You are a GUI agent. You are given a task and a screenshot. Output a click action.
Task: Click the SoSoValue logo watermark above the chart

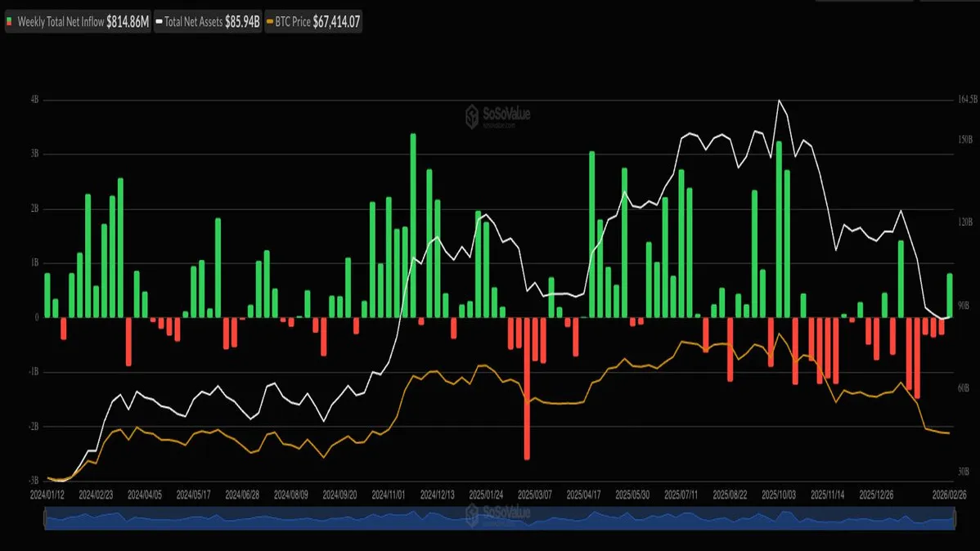(497, 116)
